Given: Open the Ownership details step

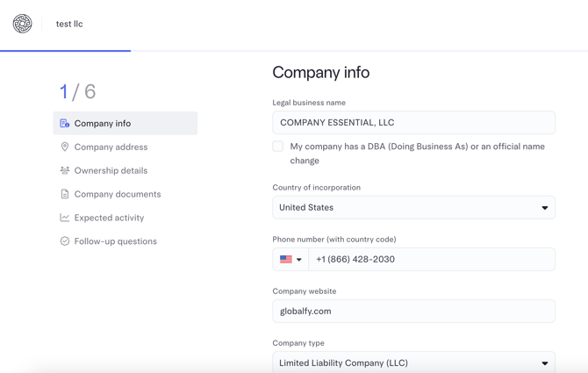Looking at the screenshot, I should point(111,170).
